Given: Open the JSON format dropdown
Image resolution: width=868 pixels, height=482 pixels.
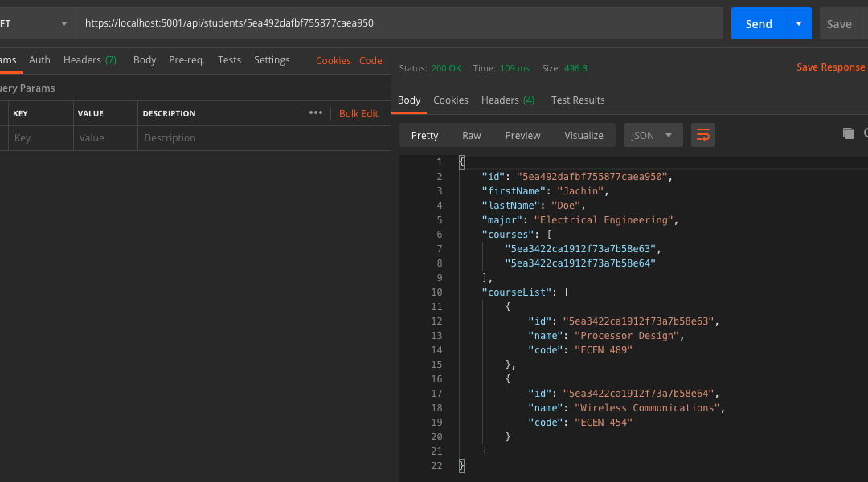Looking at the screenshot, I should (x=653, y=135).
